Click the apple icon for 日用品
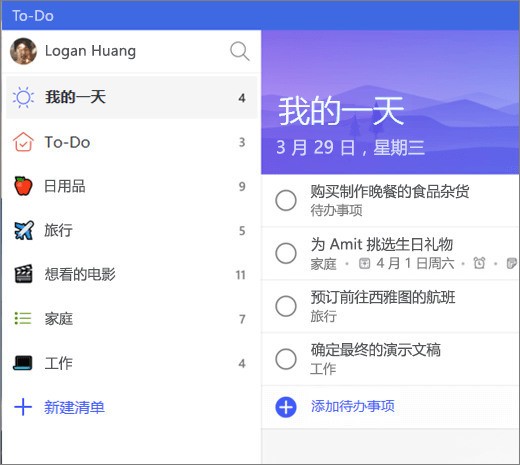 pos(23,186)
